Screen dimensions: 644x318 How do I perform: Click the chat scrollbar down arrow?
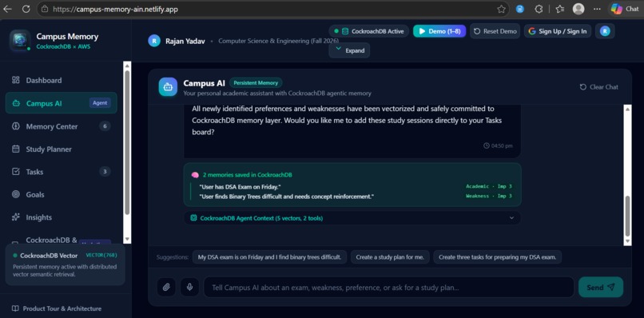click(x=627, y=241)
